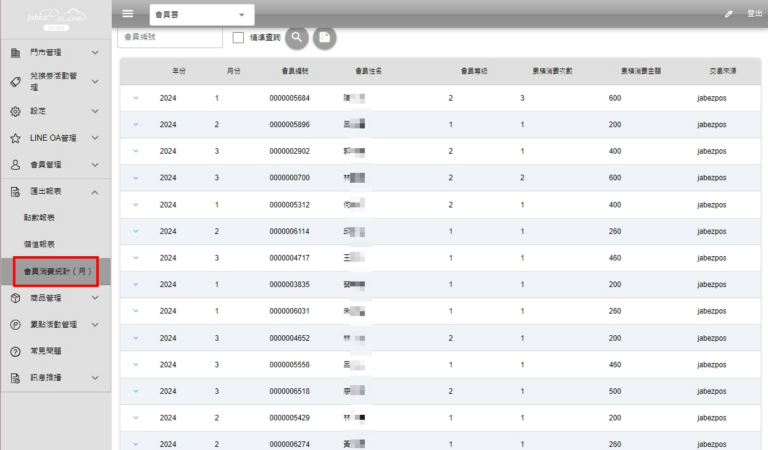Expand the row for member 0000002902
768x450 pixels.
tap(135, 151)
